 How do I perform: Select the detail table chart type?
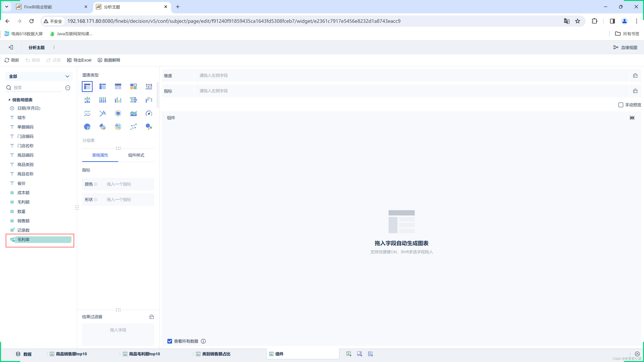tap(118, 86)
